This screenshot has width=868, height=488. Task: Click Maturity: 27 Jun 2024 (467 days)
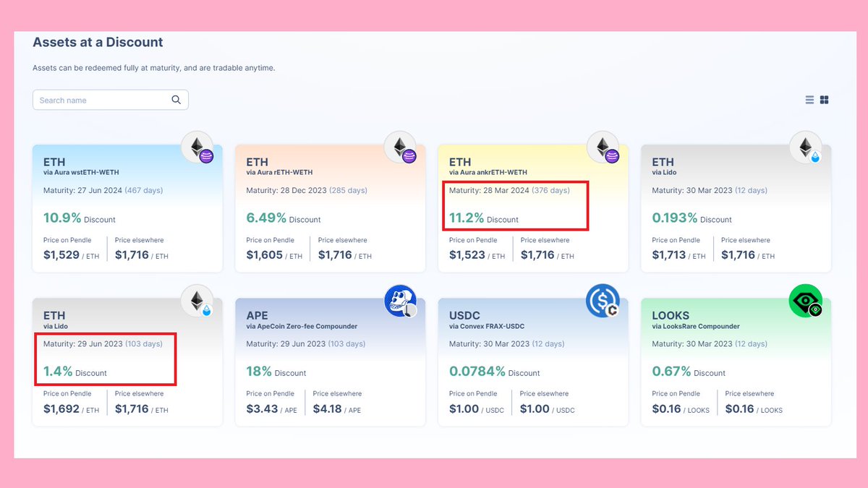pos(103,191)
